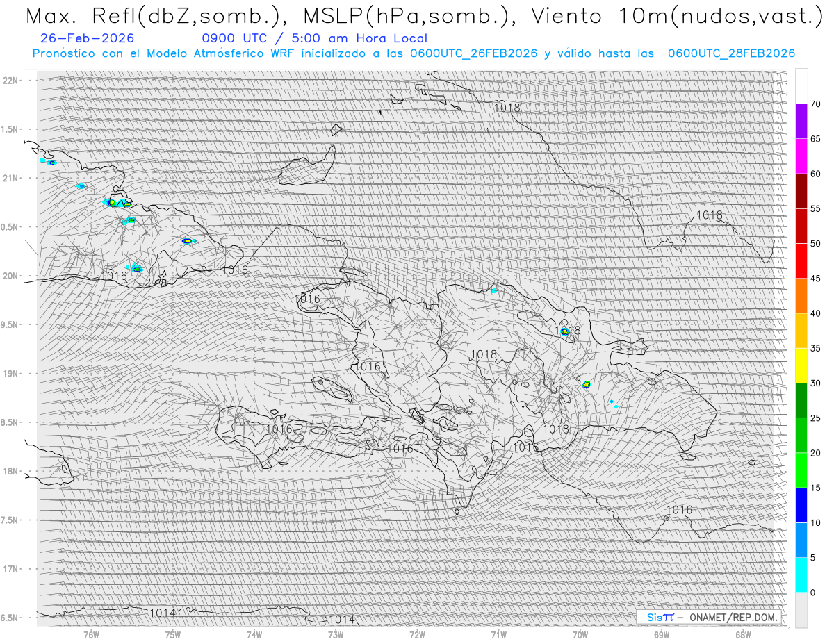The width and height of the screenshot is (834, 644).
Task: Click the "35" color bar tick label
Action: pos(816,348)
